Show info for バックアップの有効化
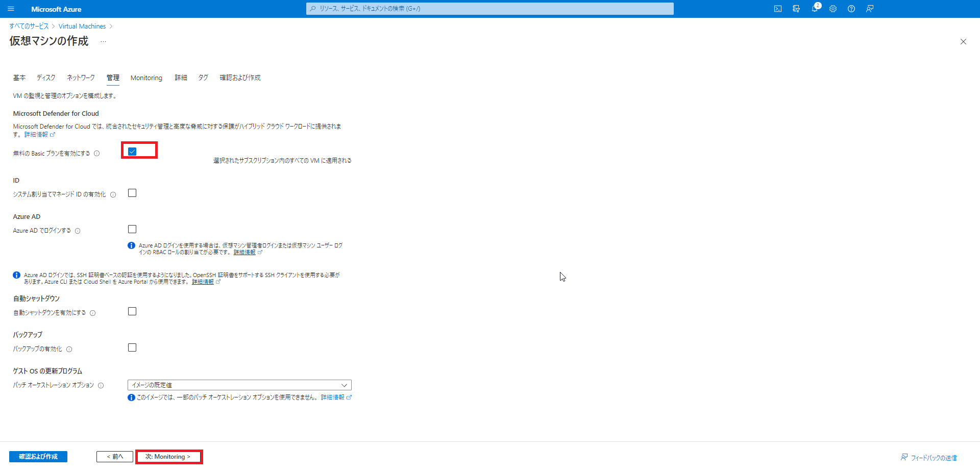Viewport: 980px width, 473px height. click(x=69, y=349)
